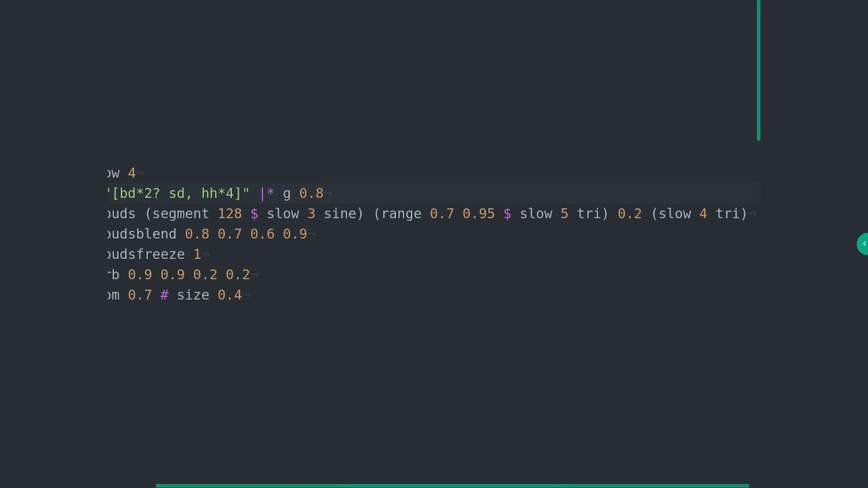Click the pattern string "[bd*2? sd, hh*4]"

[178, 193]
